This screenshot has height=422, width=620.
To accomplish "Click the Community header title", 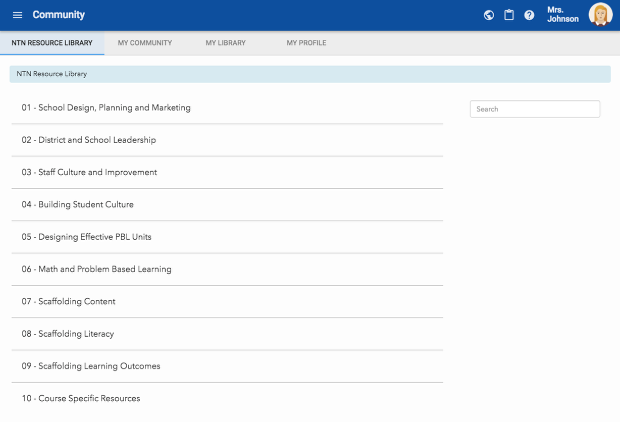I will (x=59, y=15).
